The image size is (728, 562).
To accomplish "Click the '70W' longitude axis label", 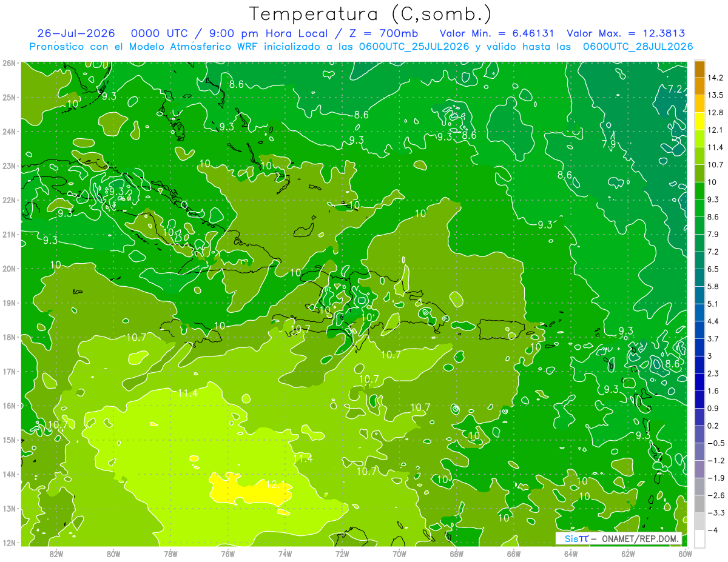I will coord(399,554).
